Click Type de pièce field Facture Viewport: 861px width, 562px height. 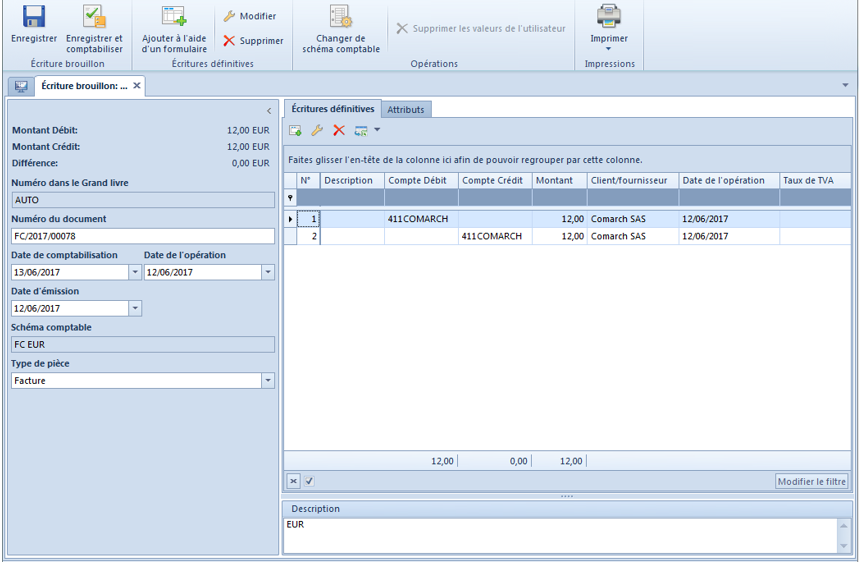pyautogui.click(x=136, y=381)
